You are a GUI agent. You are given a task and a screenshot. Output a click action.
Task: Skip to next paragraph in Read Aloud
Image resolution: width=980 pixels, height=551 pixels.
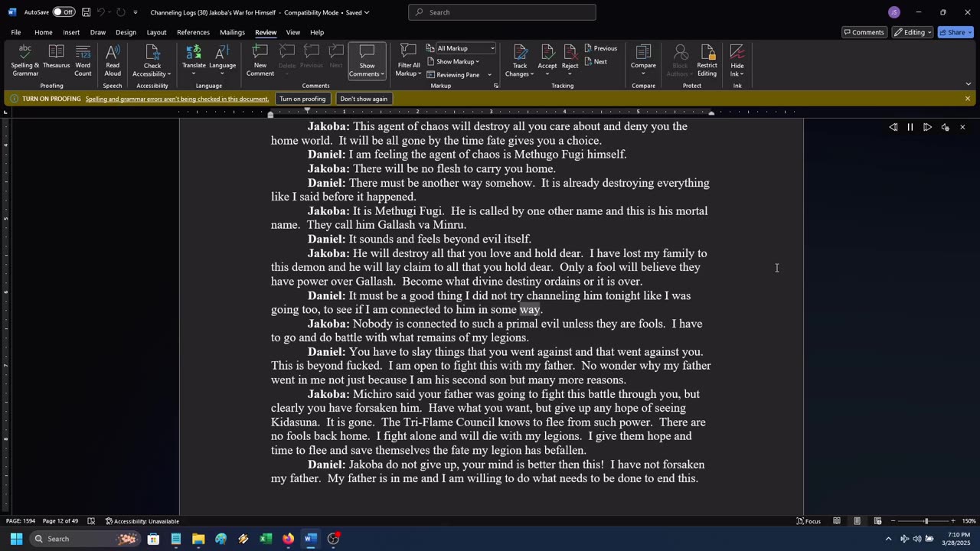click(x=927, y=127)
